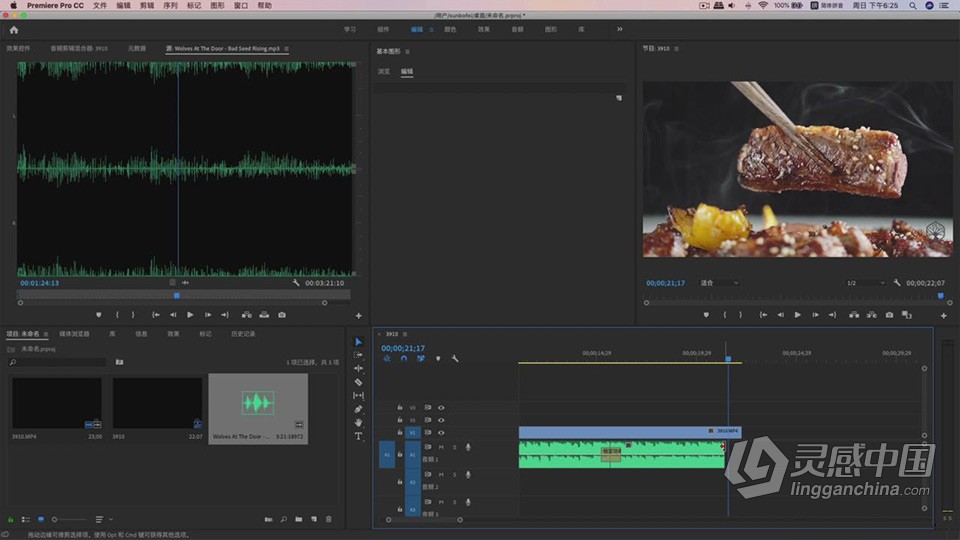Select the Selection tool arrow
The height and width of the screenshot is (540, 960).
[358, 342]
